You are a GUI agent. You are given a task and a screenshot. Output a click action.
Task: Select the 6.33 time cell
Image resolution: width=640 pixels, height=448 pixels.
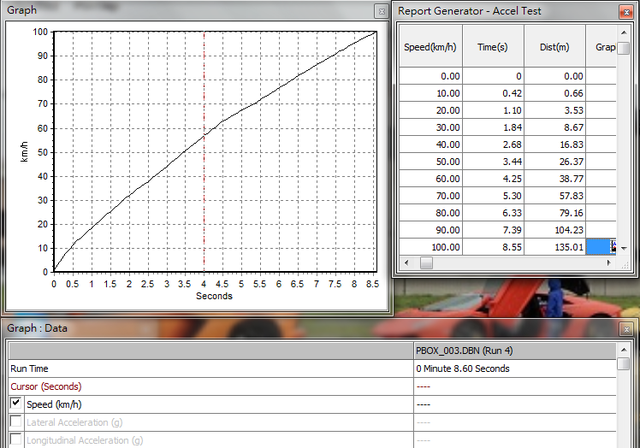493,213
